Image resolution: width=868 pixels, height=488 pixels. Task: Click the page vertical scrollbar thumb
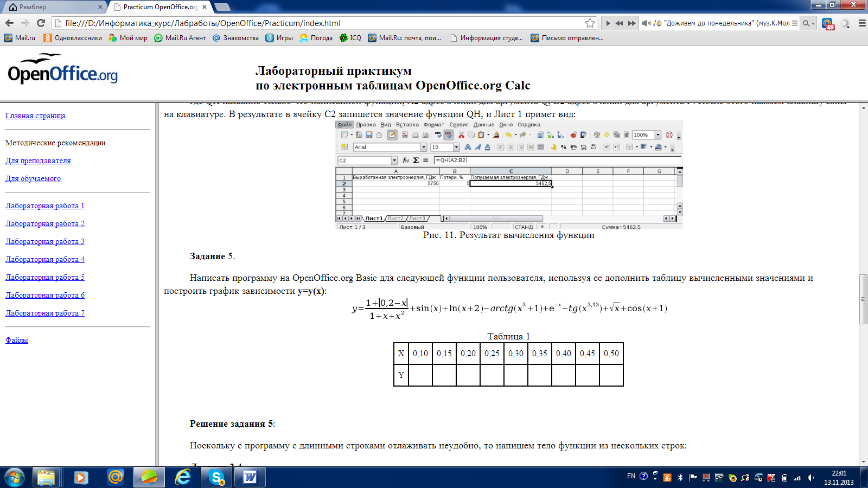[863, 299]
